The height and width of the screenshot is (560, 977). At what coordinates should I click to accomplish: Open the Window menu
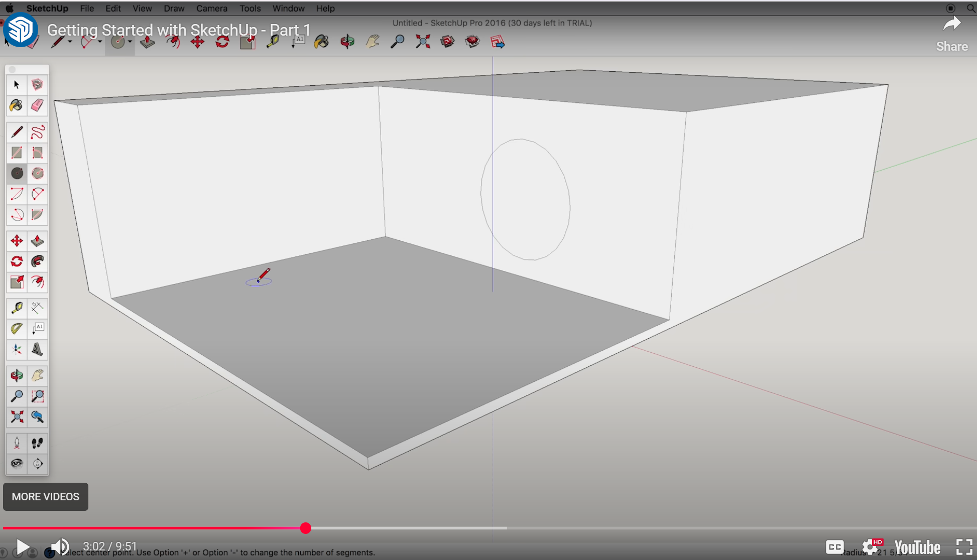pyautogui.click(x=288, y=8)
